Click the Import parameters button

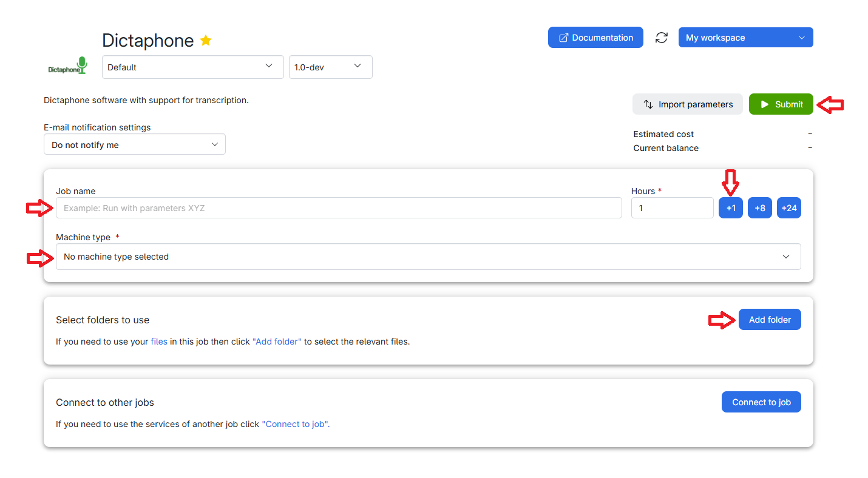pos(687,104)
